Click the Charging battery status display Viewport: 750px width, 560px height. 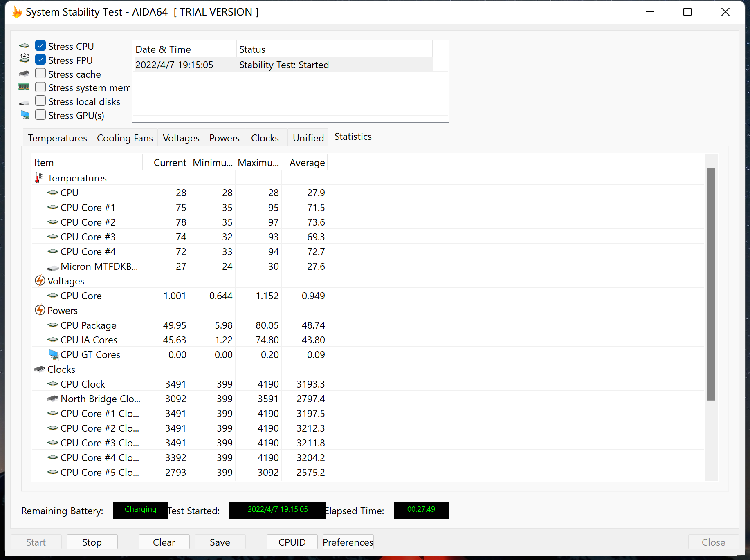pos(140,510)
